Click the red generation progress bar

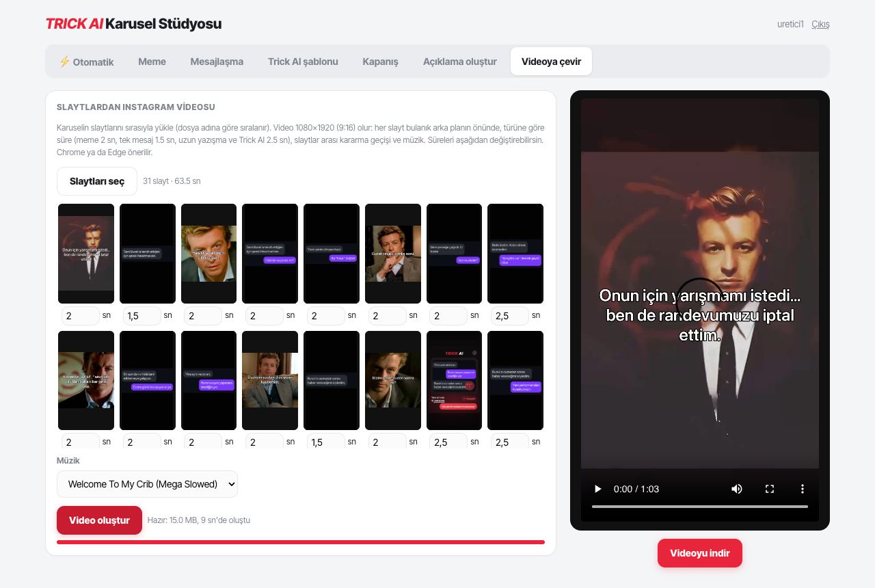[x=301, y=542]
